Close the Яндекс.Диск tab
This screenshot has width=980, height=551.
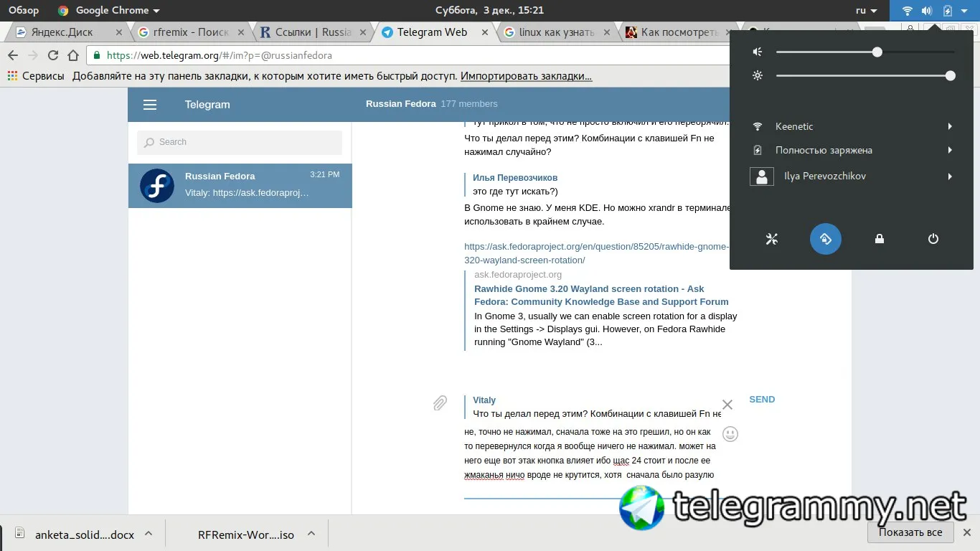[x=119, y=32]
